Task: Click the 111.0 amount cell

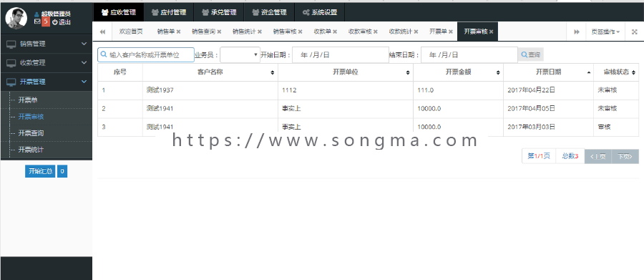Action: (459, 90)
